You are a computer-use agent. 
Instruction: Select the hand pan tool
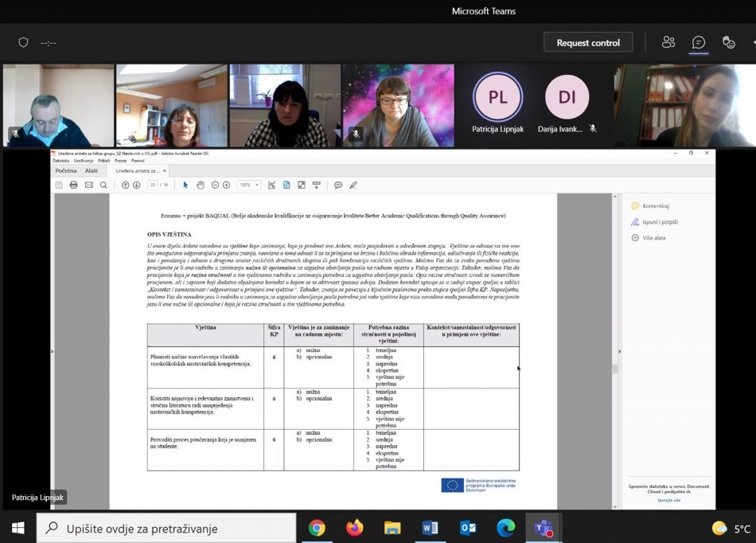[201, 185]
